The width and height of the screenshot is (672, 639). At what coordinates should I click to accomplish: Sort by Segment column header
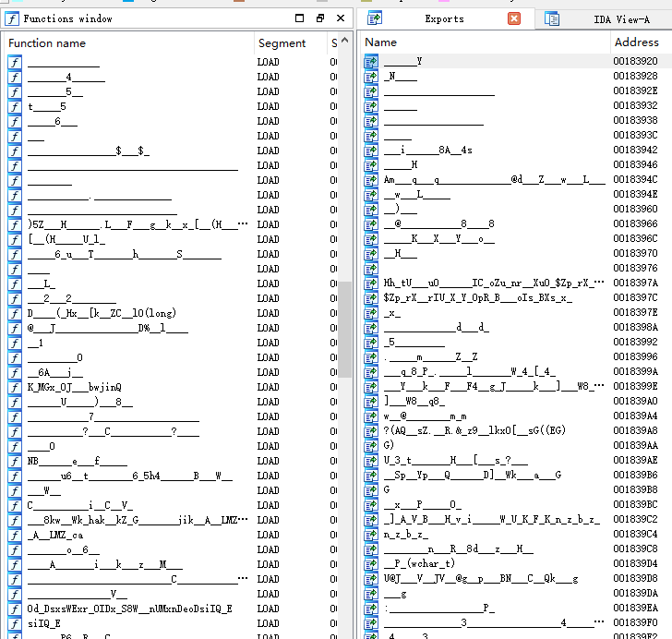coord(282,43)
